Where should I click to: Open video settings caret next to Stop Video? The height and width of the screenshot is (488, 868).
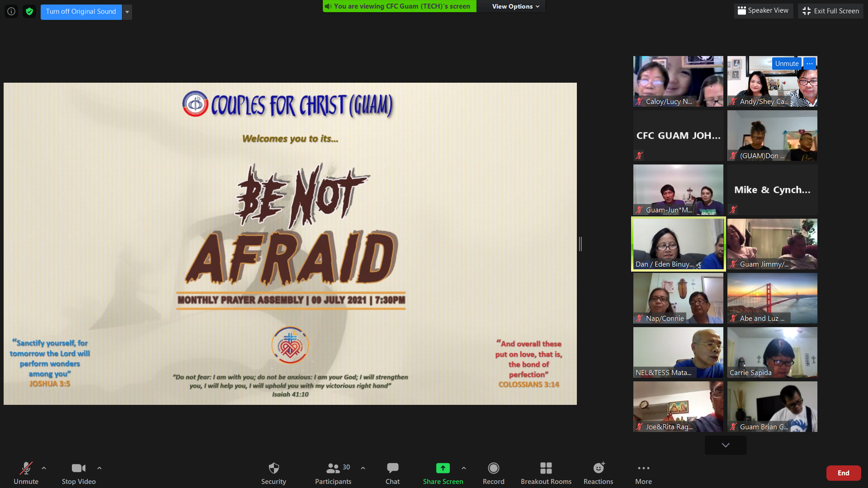click(x=99, y=468)
